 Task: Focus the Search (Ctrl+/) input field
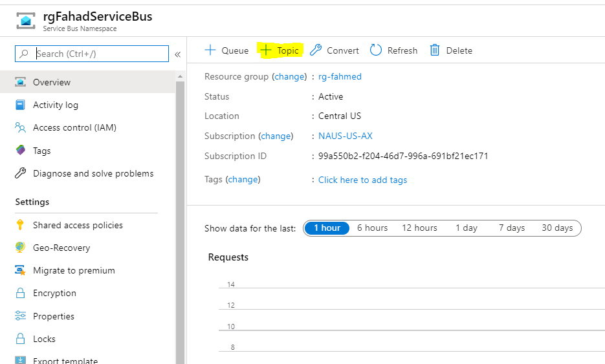coord(92,54)
